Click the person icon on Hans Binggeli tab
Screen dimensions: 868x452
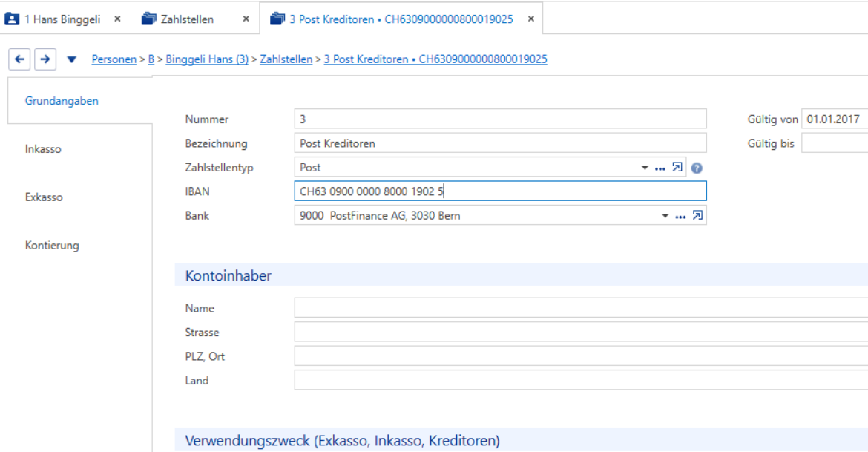pos(12,19)
